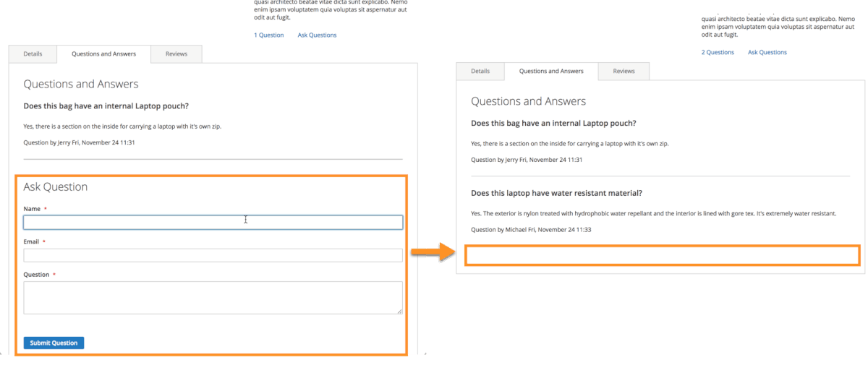Click the water resistant material question heading

(556, 194)
